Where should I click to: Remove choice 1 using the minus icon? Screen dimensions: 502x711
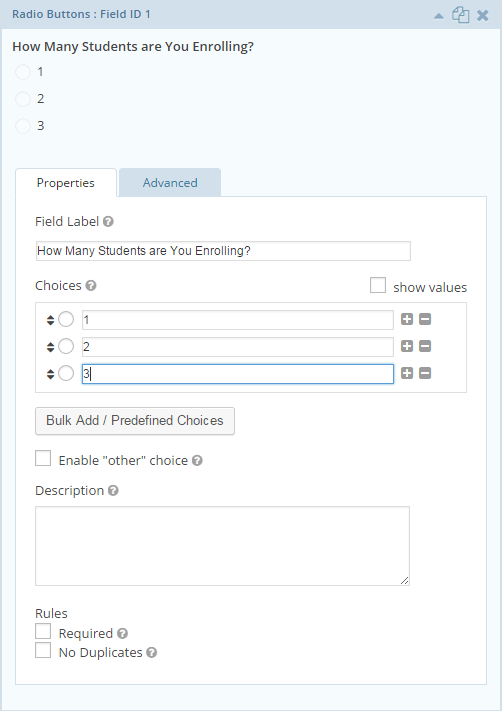[x=425, y=319]
